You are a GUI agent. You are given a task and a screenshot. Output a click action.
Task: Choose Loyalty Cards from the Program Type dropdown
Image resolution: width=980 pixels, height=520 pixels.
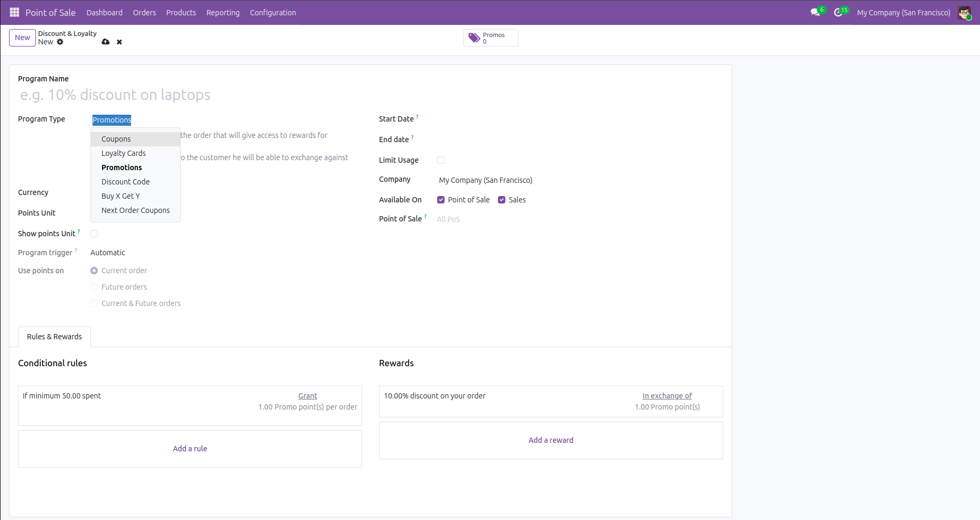[124, 153]
